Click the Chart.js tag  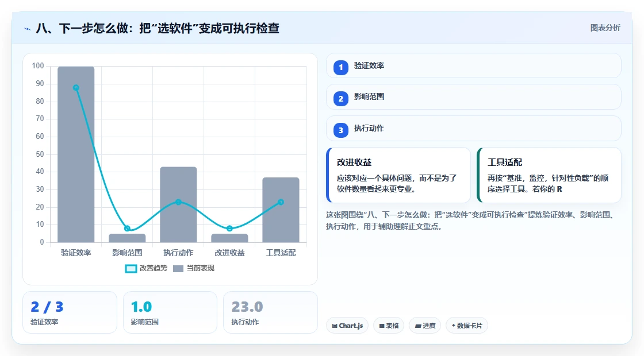347,326
